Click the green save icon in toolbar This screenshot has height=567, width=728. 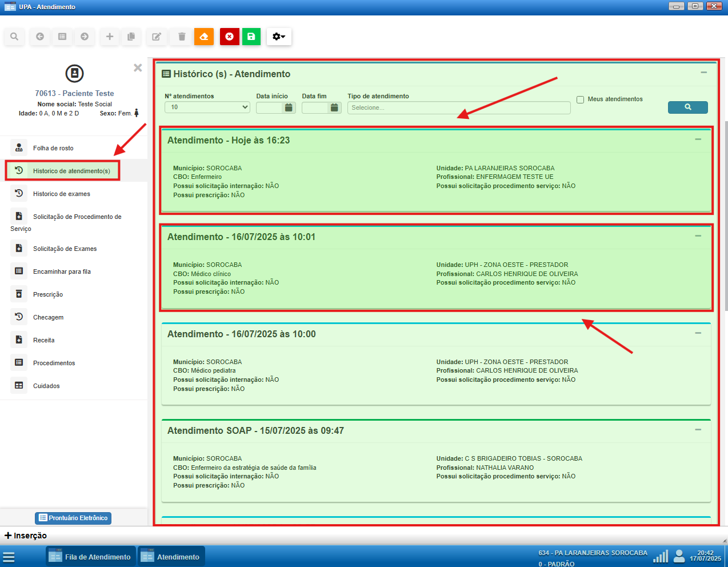click(251, 37)
